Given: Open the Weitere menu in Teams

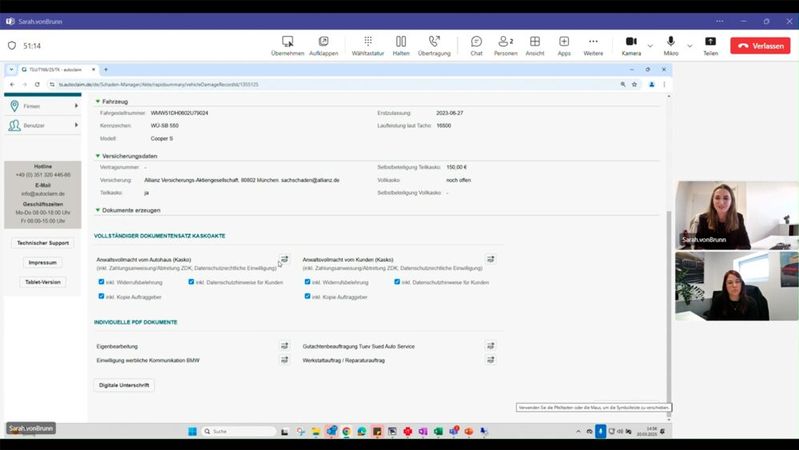Looking at the screenshot, I should tap(593, 44).
